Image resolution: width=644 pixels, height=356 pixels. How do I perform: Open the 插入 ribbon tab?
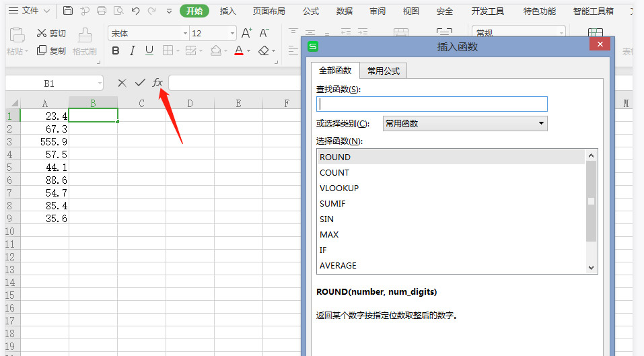click(x=228, y=11)
